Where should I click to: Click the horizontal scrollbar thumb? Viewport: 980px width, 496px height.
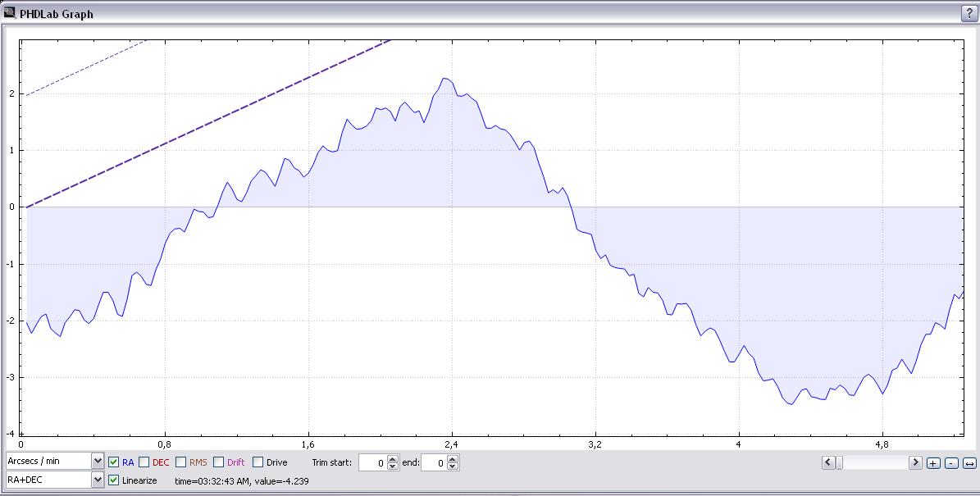840,462
